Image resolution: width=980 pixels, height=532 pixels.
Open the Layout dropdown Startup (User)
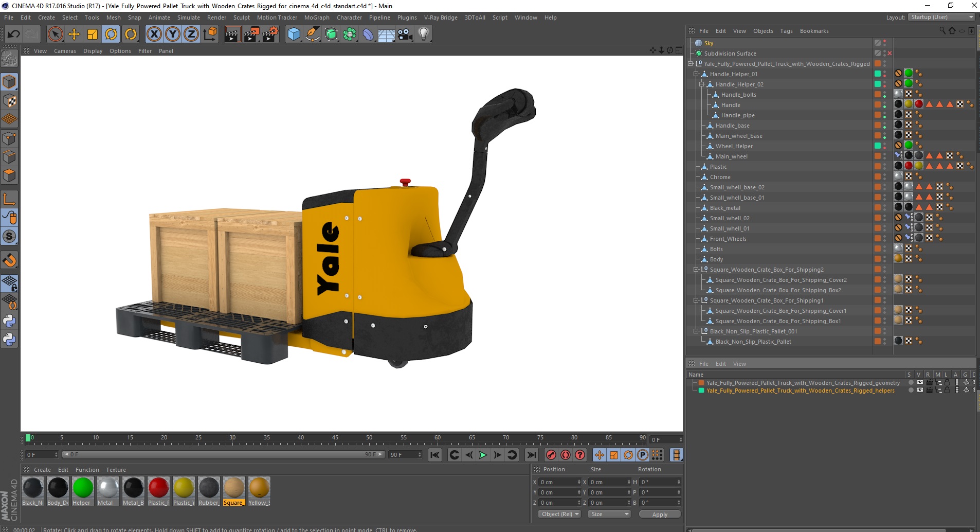click(x=941, y=17)
